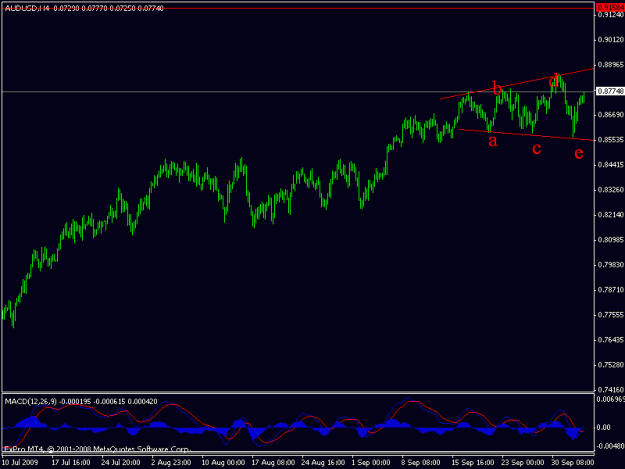Click MACD scale zero value 0.00

[603, 427]
